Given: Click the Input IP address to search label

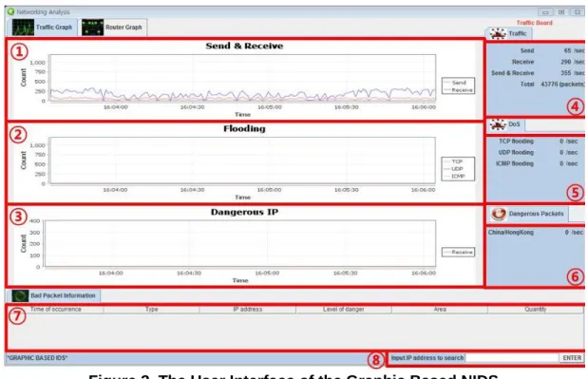Looking at the screenshot, I should (427, 358).
